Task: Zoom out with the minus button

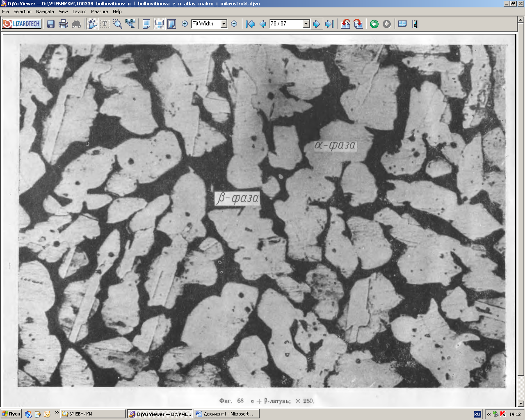Action: point(234,24)
